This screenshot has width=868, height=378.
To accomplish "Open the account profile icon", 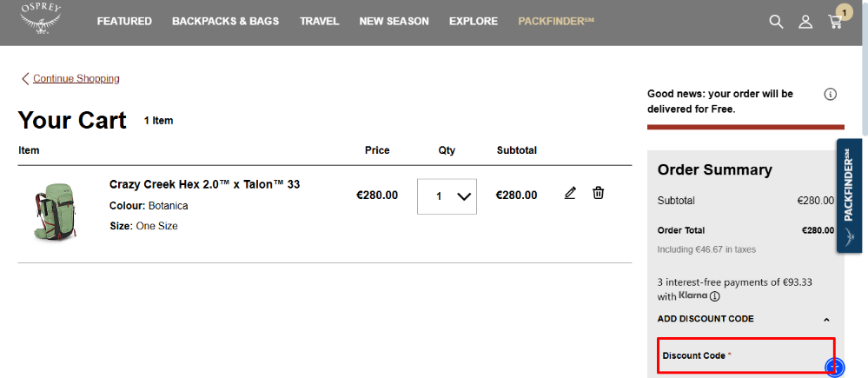I will (x=805, y=22).
